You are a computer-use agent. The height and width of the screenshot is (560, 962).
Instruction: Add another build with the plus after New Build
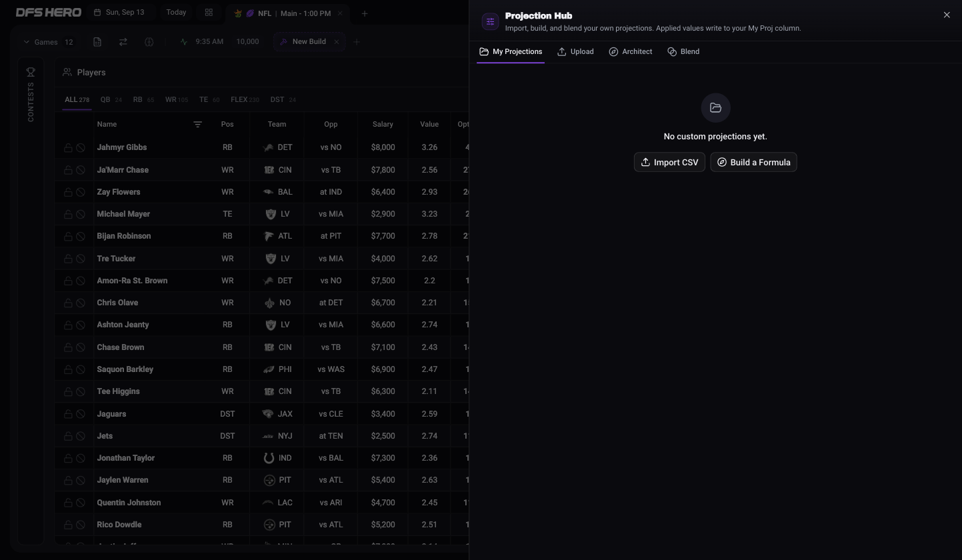357,42
